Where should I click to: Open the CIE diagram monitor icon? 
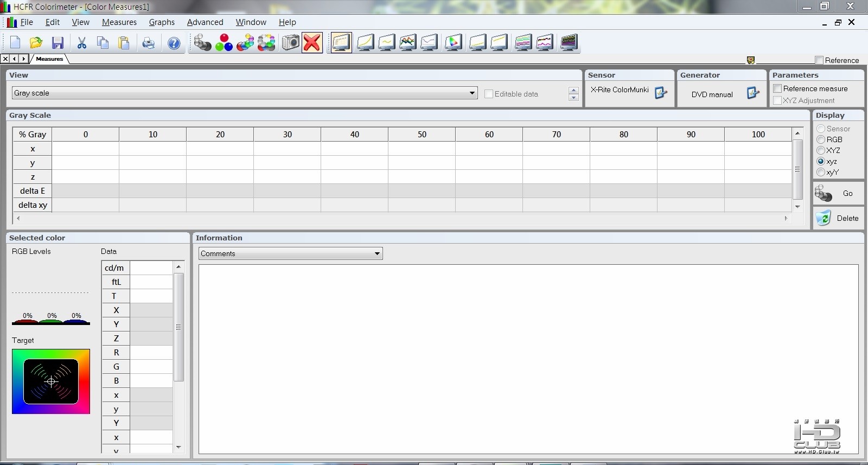coord(454,43)
